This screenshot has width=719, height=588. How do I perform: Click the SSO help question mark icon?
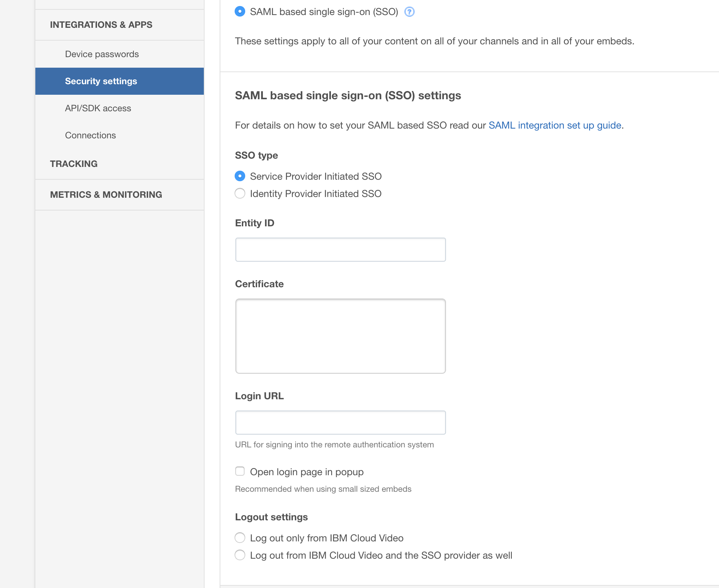(x=409, y=12)
